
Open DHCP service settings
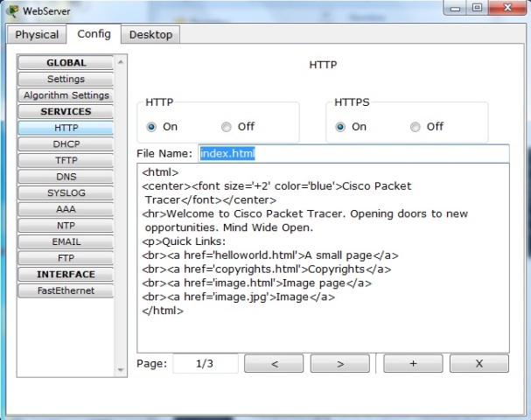pyautogui.click(x=66, y=144)
